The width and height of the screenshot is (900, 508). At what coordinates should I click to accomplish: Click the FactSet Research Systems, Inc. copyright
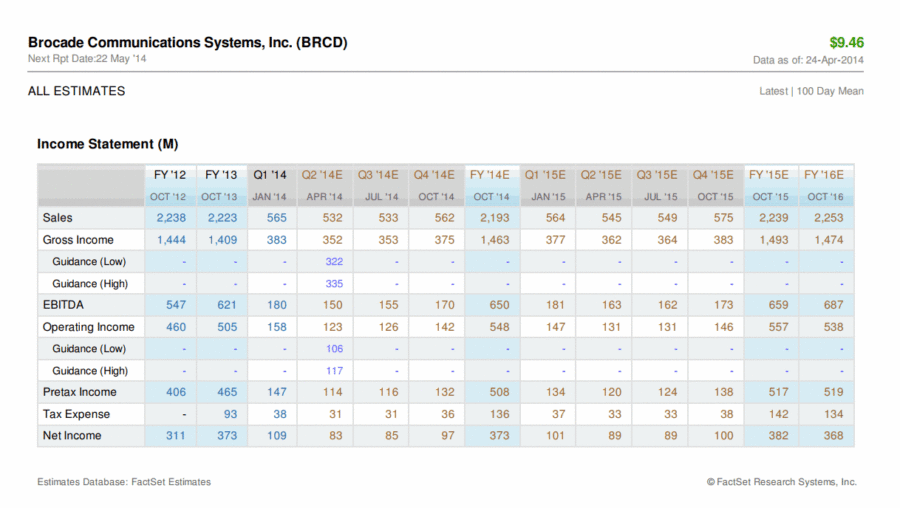point(782,482)
